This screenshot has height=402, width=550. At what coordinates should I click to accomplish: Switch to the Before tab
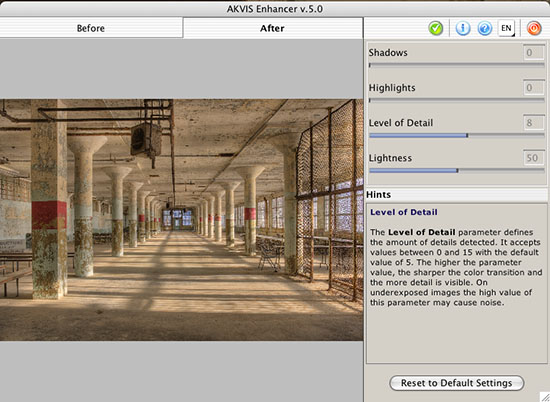91,28
